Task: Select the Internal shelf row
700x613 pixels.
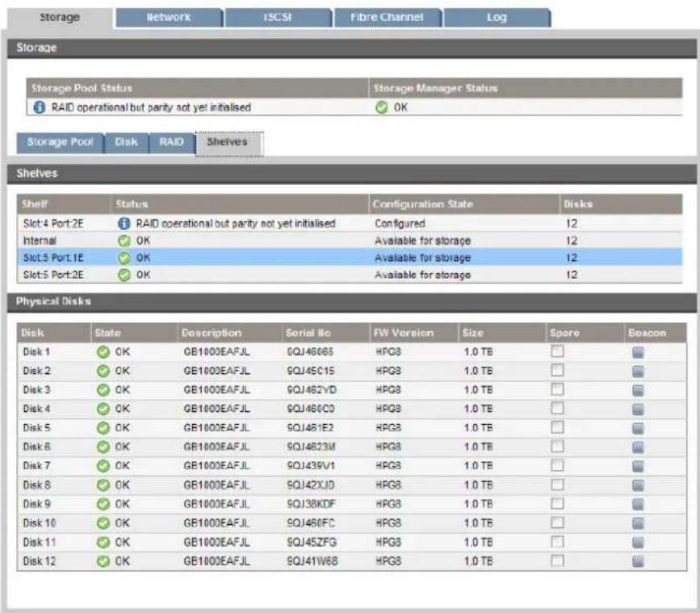Action: point(350,241)
